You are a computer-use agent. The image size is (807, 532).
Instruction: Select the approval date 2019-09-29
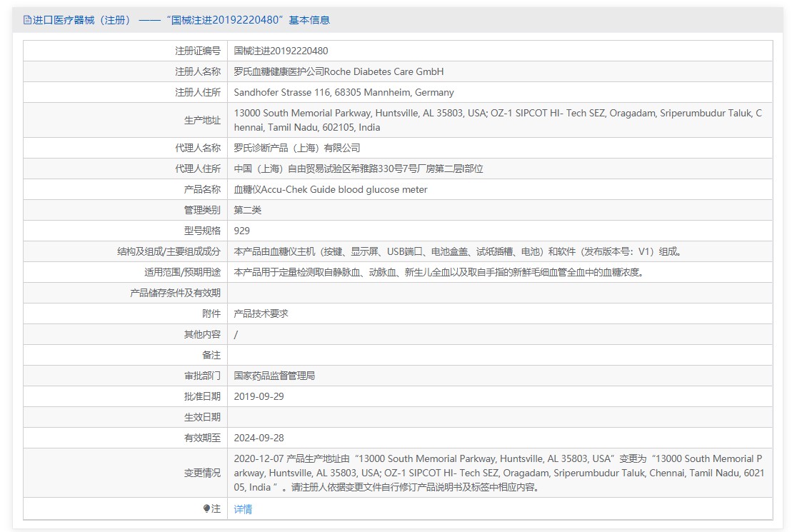(x=259, y=396)
